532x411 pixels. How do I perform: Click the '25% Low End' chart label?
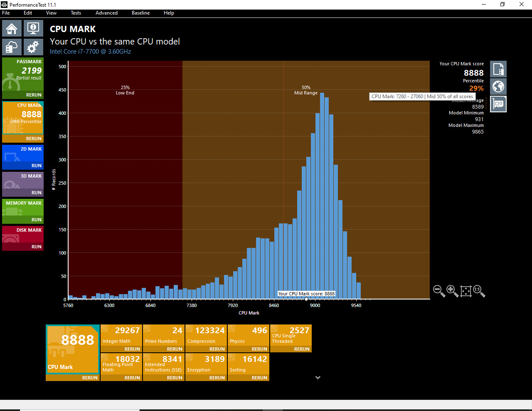pyautogui.click(x=125, y=90)
